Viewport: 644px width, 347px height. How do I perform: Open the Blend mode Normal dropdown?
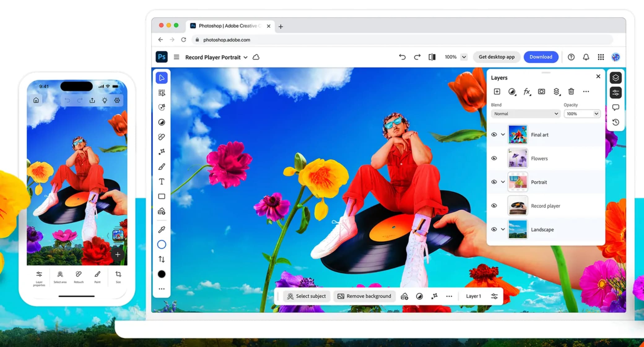[525, 114]
